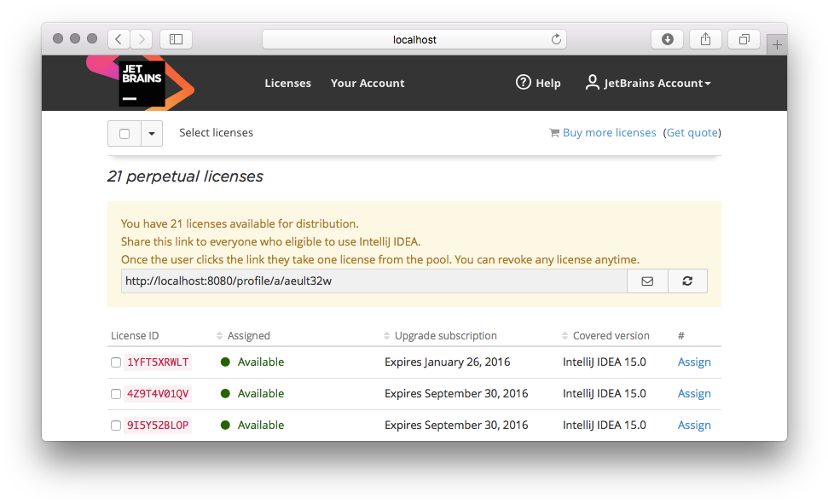Click the JetBrains logo
The image size is (828, 504).
tap(141, 83)
